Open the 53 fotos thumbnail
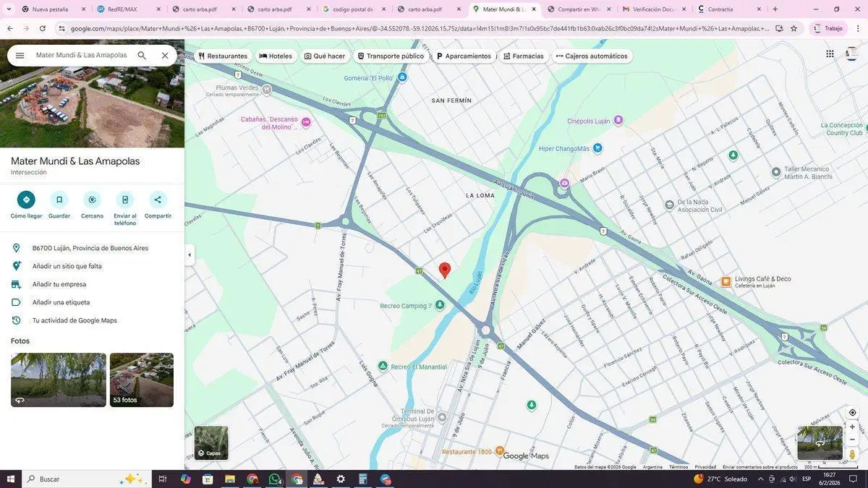This screenshot has width=868, height=488. click(142, 380)
